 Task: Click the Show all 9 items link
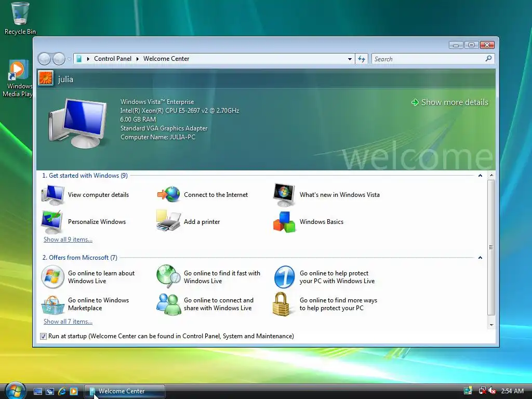click(x=68, y=240)
